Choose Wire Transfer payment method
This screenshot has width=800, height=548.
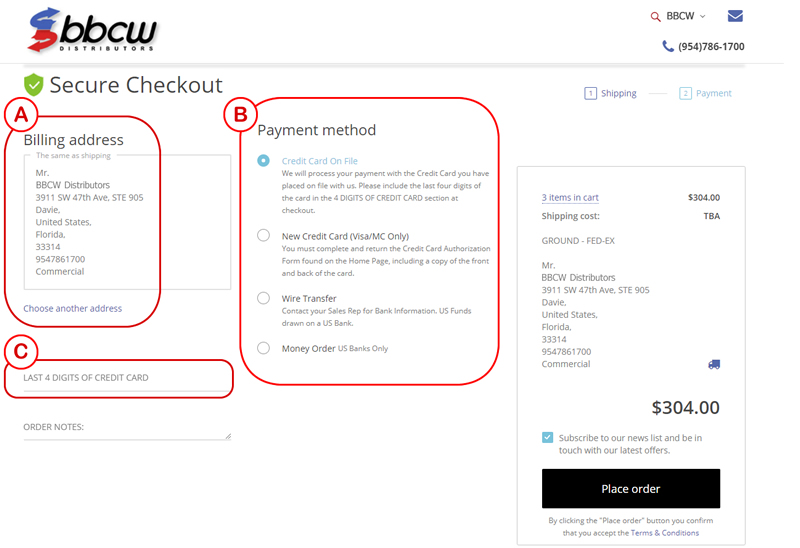click(x=263, y=298)
